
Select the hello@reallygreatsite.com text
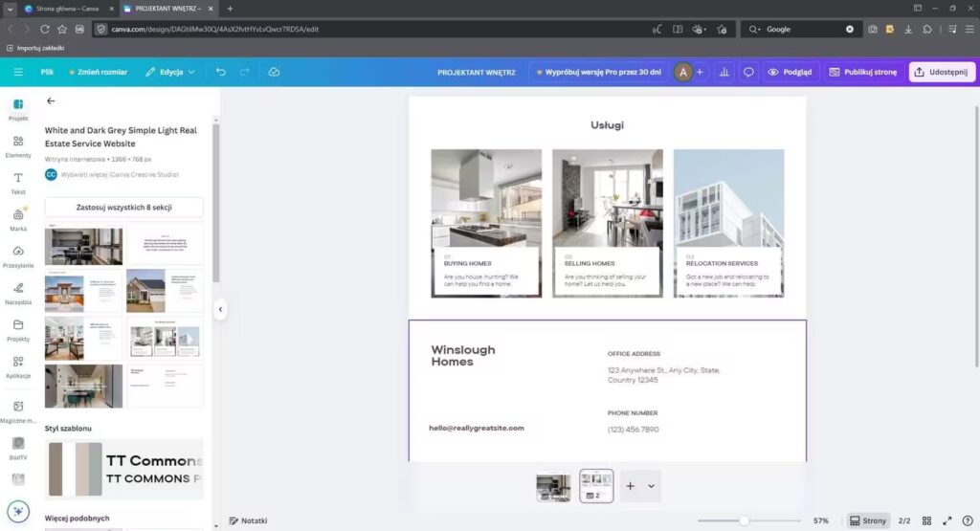pos(477,428)
